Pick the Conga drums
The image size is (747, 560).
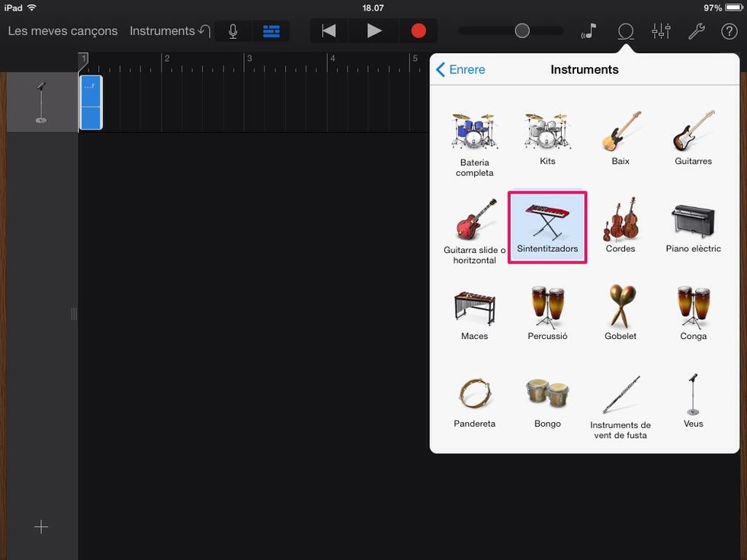[693, 313]
